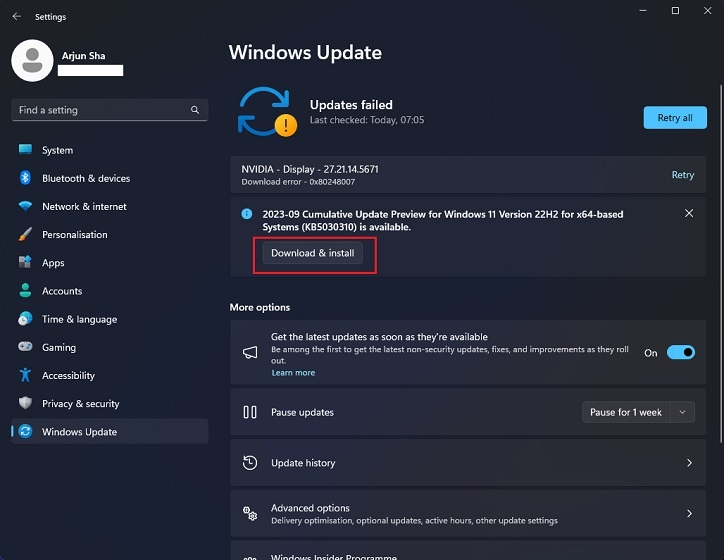
Task: Click Last checked: Today, 07:05 text
Action: click(367, 120)
